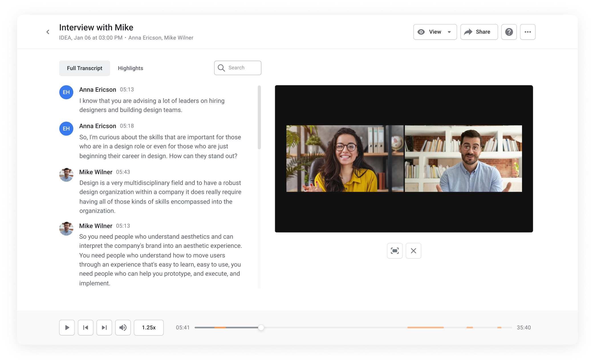Click the help question mark icon
Viewport: 595px width, 364px height.
pos(509,32)
